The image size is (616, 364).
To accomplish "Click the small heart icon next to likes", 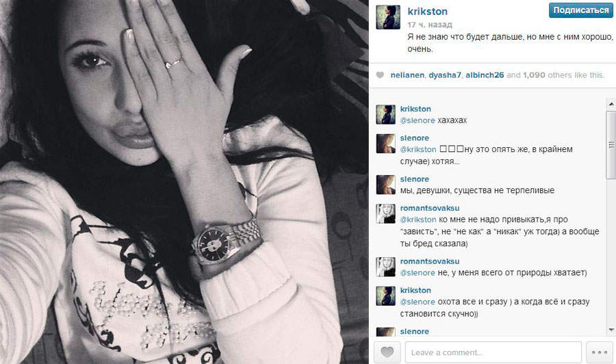I will pos(380,75).
